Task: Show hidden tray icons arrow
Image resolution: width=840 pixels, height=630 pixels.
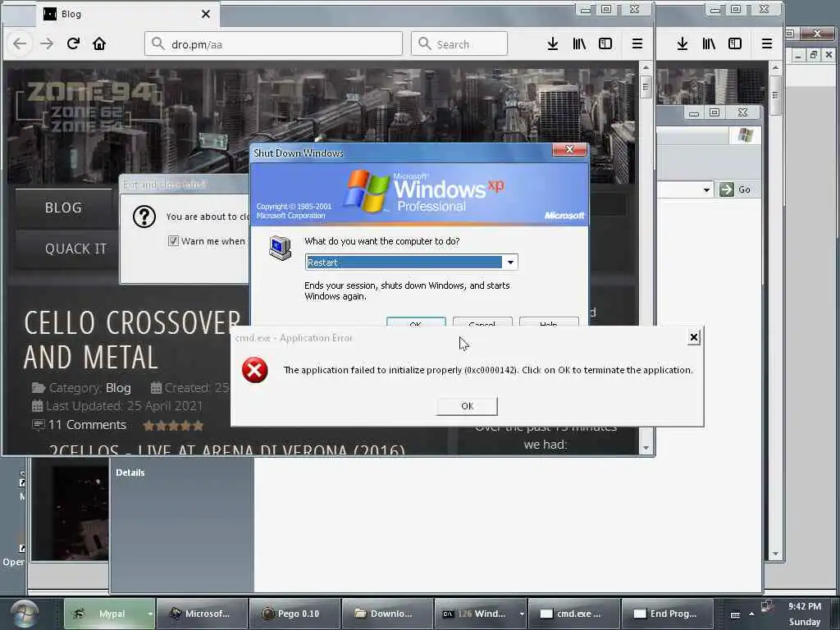Action: [751, 614]
